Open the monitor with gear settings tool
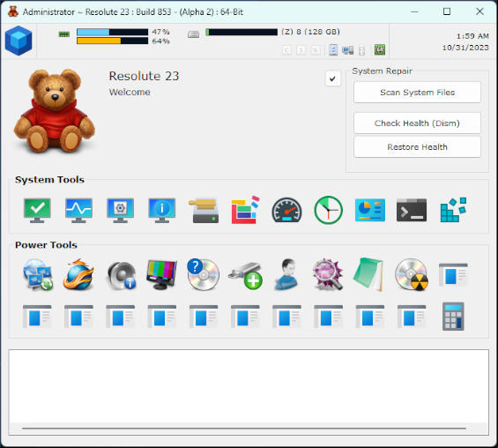Image resolution: width=498 pixels, height=448 pixels. (121, 211)
